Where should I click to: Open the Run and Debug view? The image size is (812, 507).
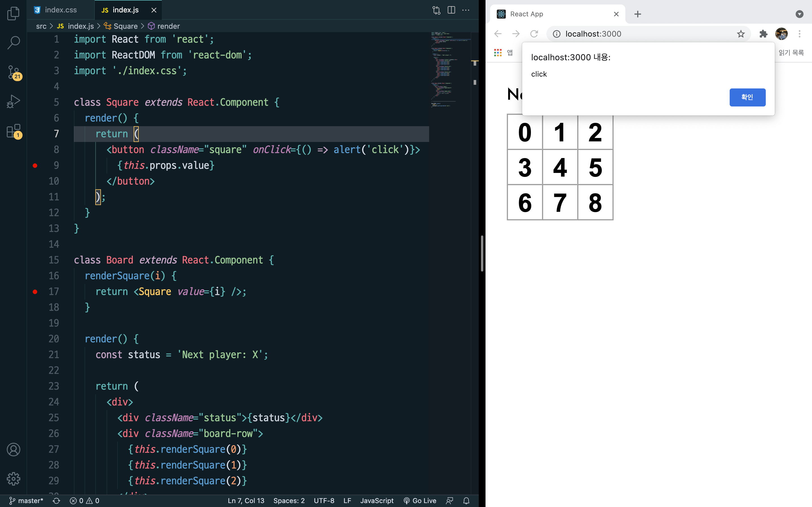click(14, 101)
